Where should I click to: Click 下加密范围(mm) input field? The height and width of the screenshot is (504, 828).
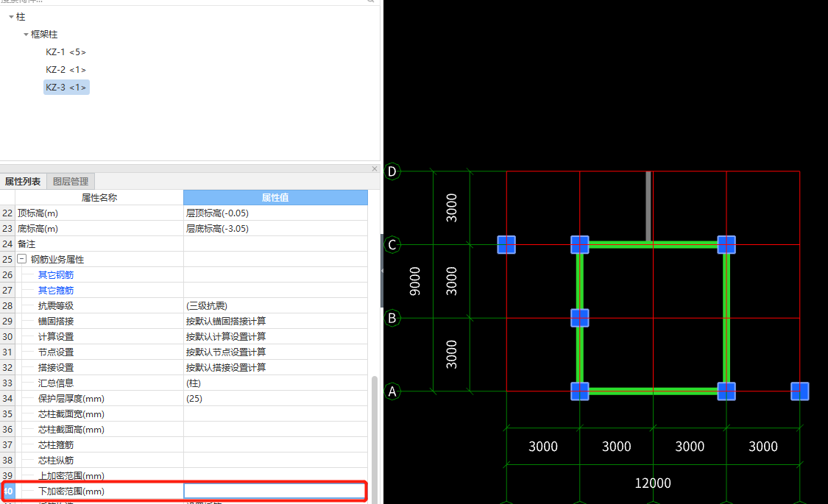[x=274, y=491]
